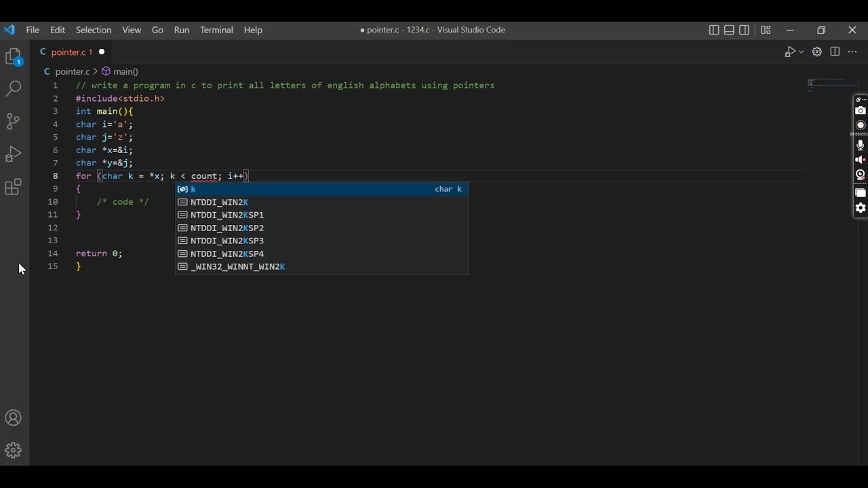This screenshot has width=868, height=488.
Task: Open the recorder settings gear
Action: point(861,208)
